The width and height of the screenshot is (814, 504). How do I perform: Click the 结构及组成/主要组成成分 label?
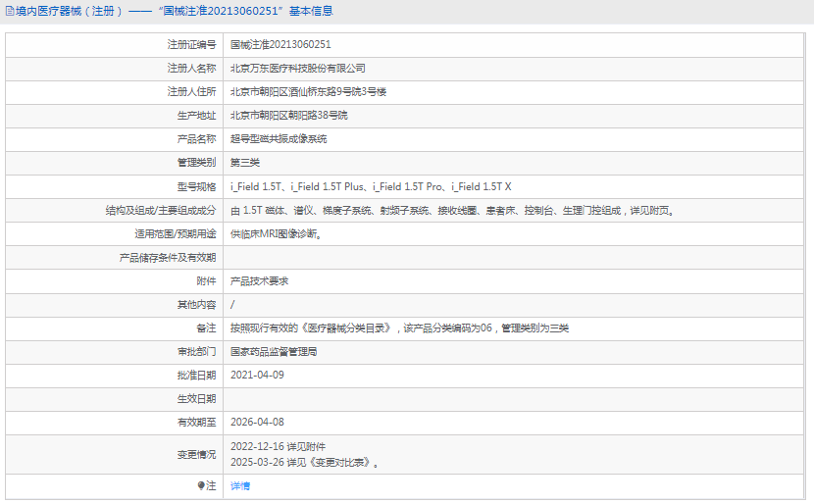[161, 210]
